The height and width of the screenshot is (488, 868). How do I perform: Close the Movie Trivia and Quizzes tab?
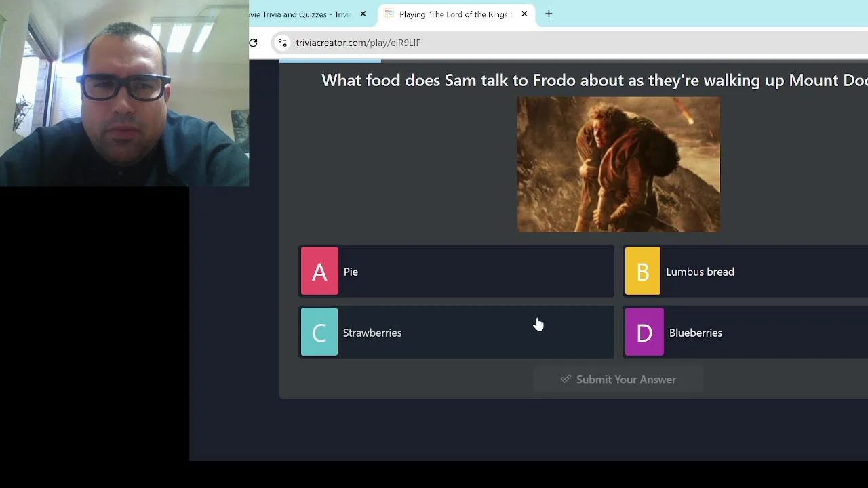click(363, 14)
